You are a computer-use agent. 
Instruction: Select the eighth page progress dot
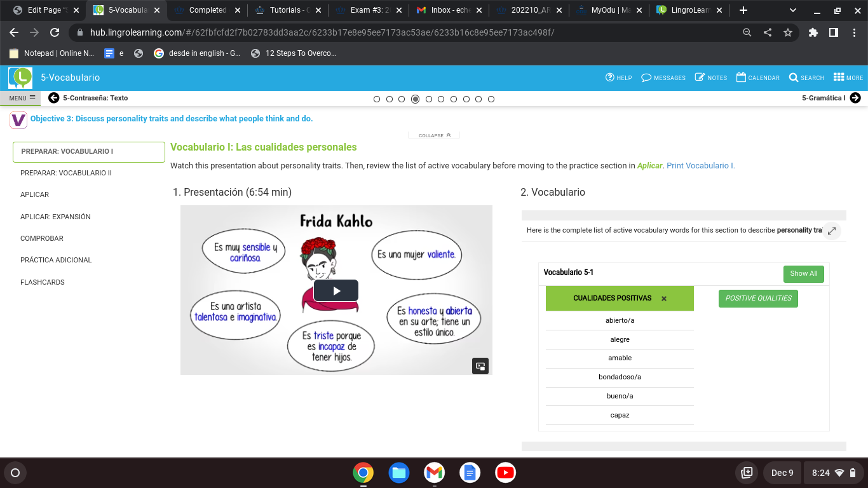click(x=466, y=99)
